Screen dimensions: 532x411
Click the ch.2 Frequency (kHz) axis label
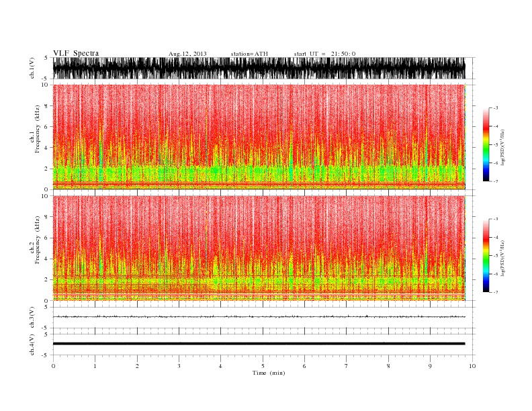click(35, 240)
